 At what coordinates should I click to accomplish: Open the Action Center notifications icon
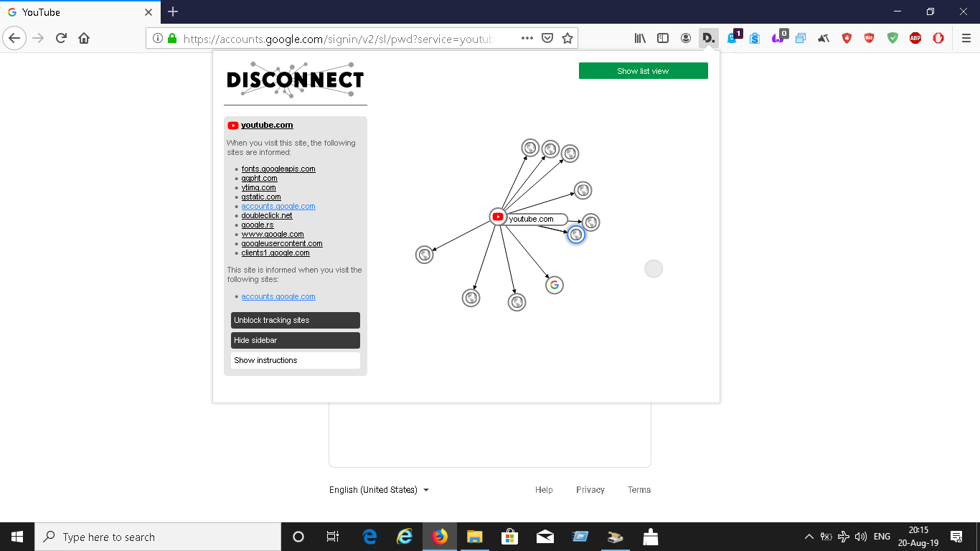pos(956,537)
